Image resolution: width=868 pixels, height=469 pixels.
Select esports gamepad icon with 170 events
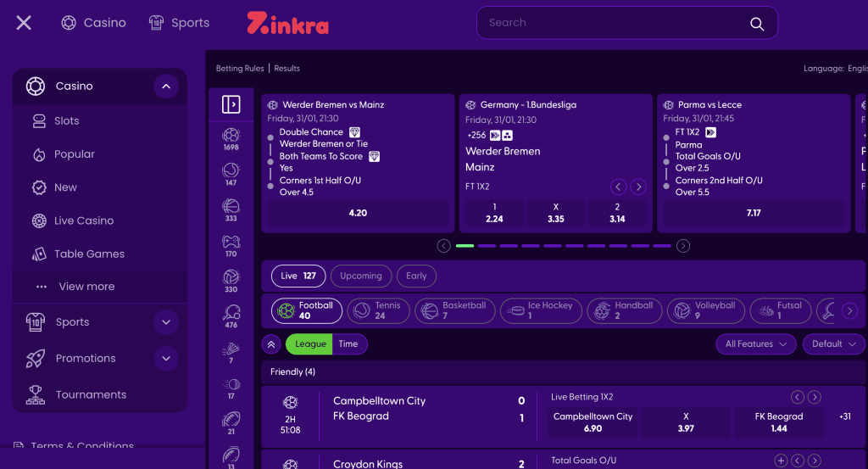point(231,246)
